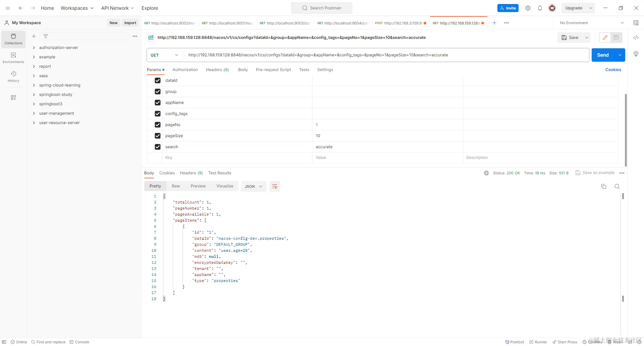
Task: Open the No Environment selector
Action: pyautogui.click(x=592, y=23)
